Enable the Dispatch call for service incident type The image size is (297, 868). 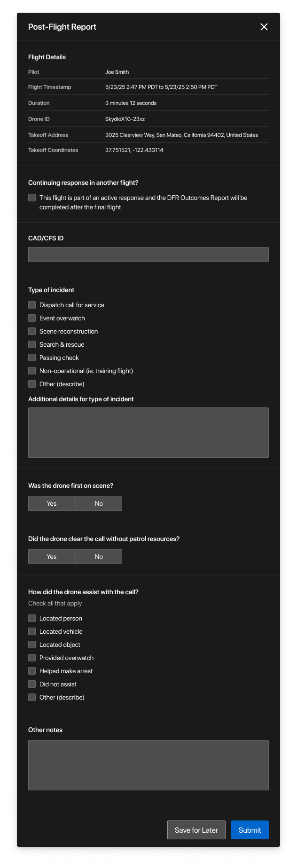point(32,305)
